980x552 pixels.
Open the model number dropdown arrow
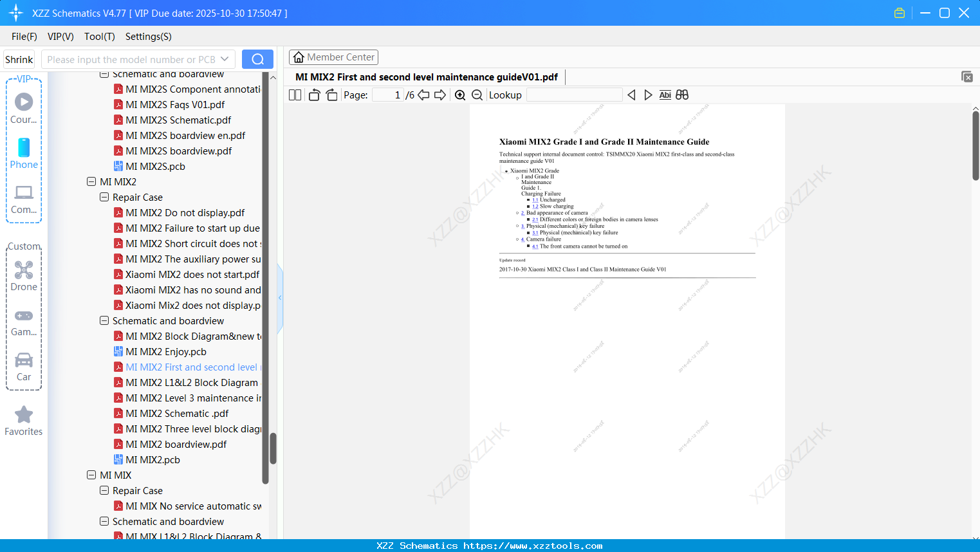coord(225,59)
